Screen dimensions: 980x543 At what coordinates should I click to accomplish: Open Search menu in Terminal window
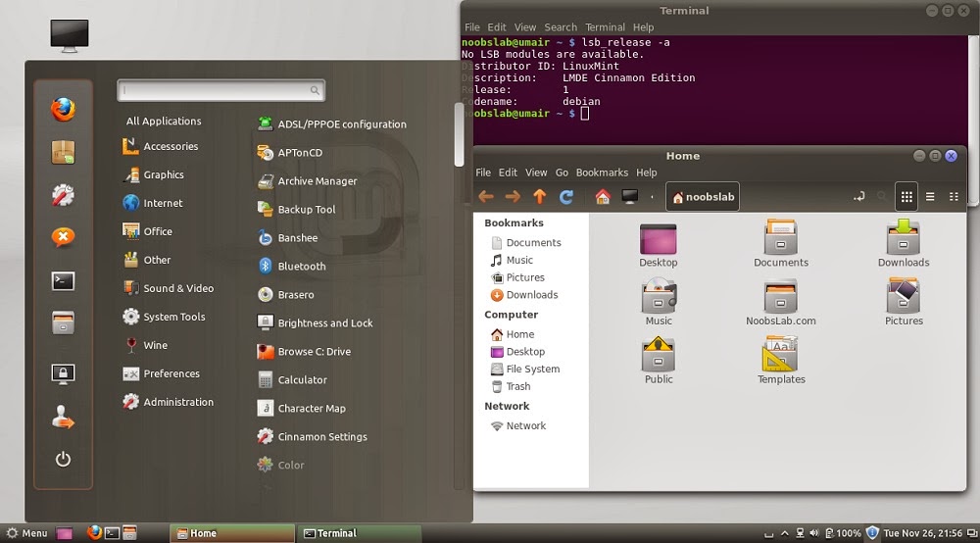point(561,27)
